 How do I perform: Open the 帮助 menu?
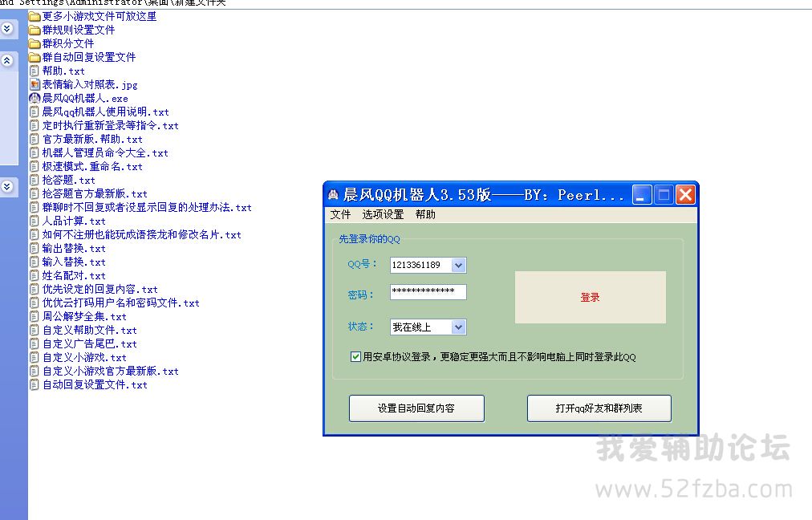click(425, 214)
